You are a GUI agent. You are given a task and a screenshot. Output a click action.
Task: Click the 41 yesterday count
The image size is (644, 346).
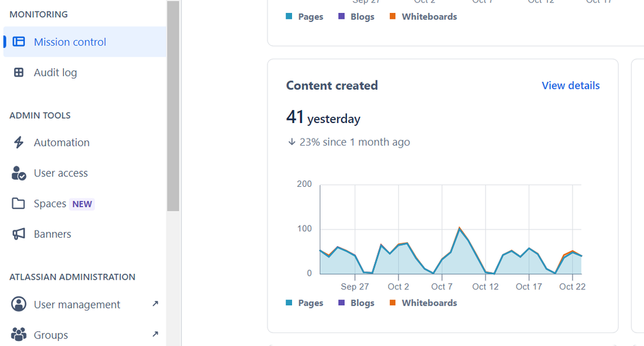coord(323,117)
